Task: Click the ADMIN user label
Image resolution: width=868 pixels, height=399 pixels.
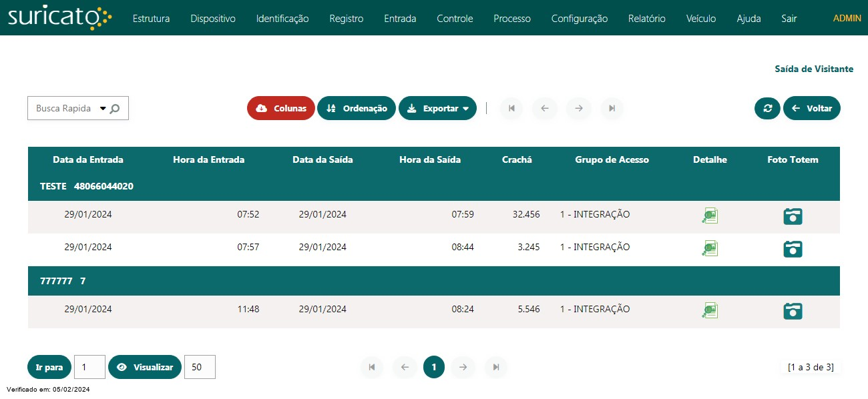Action: coord(847,19)
